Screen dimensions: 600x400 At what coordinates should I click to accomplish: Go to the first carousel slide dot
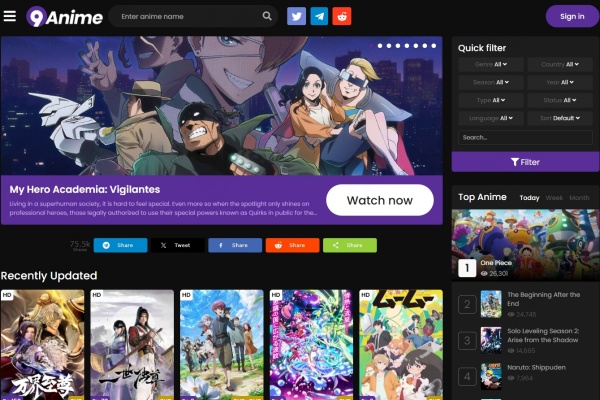pos(371,46)
